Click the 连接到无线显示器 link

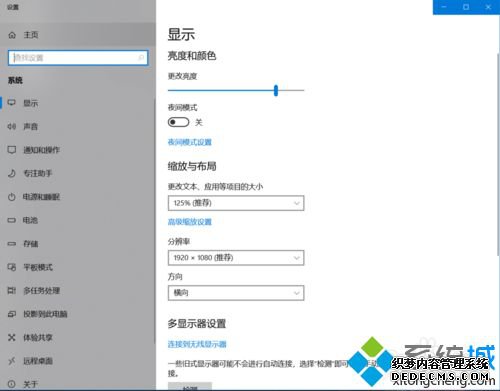[197, 344]
